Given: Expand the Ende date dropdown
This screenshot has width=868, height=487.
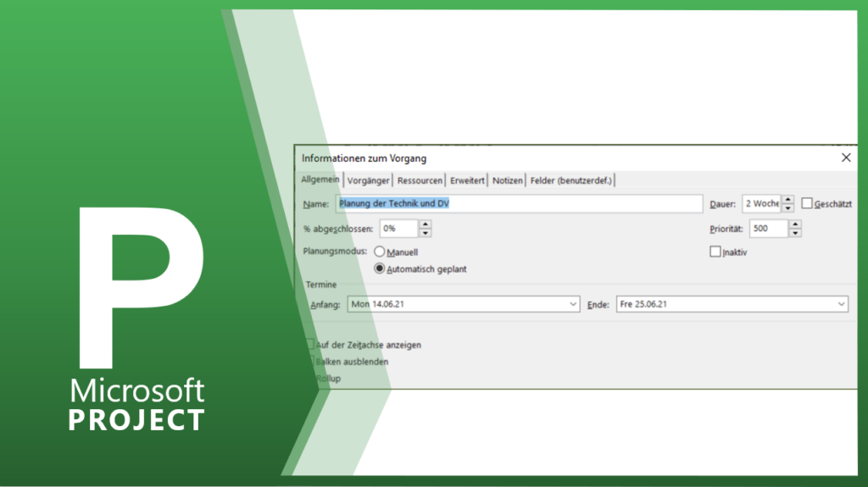Looking at the screenshot, I should click(841, 304).
